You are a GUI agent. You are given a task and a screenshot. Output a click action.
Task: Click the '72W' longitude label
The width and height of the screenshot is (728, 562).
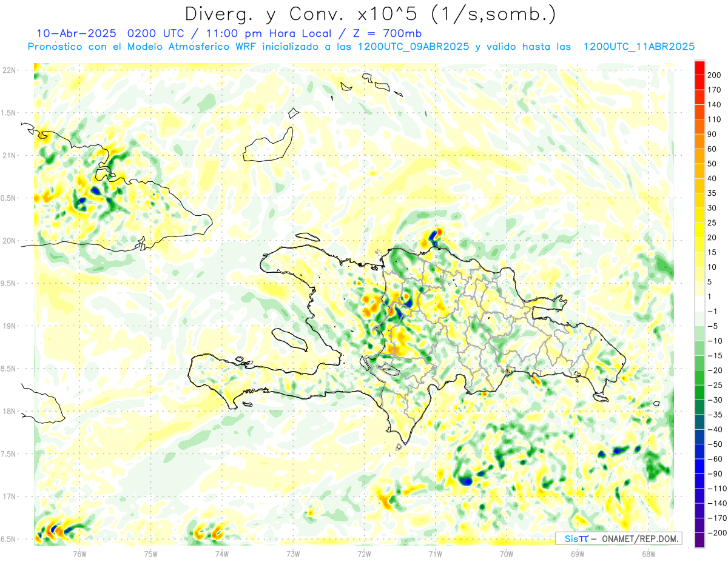point(364,553)
